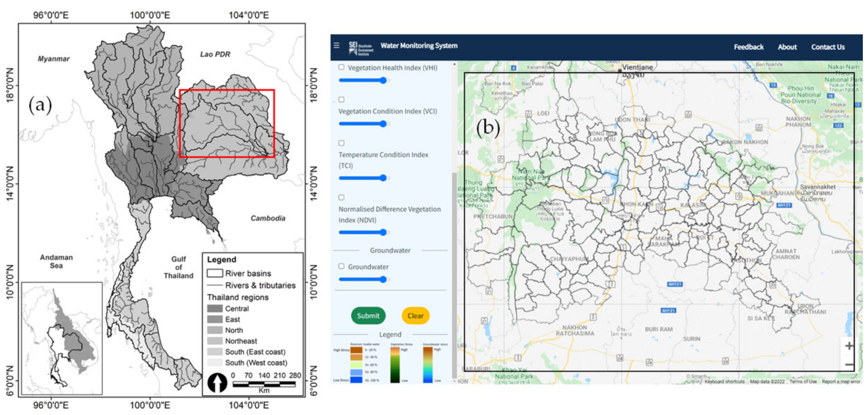Check the Temperature Condition Index box
Viewport: 868px width, 415px height.
point(341,143)
